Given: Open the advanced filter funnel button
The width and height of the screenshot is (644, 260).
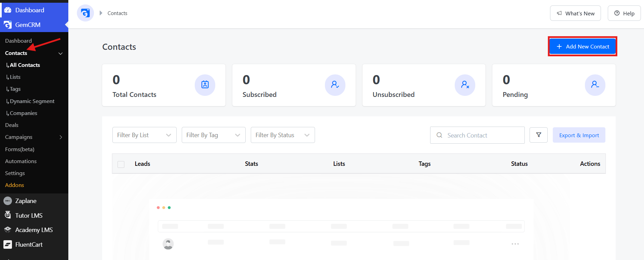Looking at the screenshot, I should 539,135.
